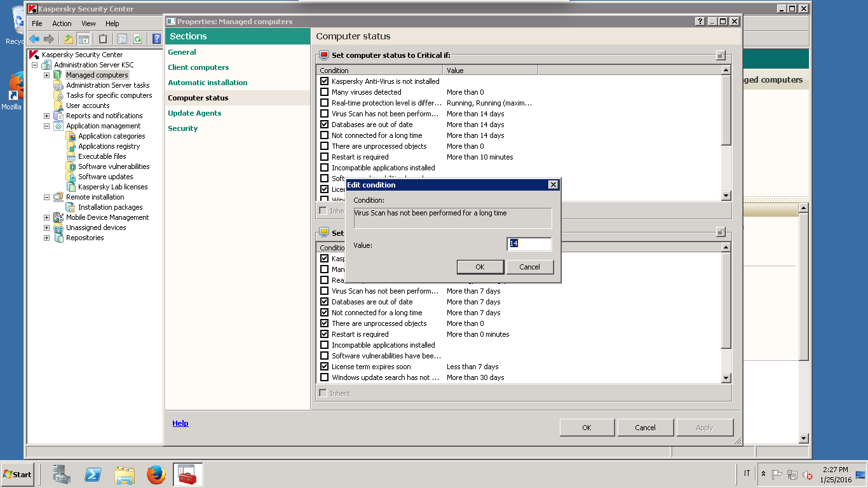The height and width of the screenshot is (488, 868).
Task: Expand the Unassigned devices node
Action: (46, 227)
